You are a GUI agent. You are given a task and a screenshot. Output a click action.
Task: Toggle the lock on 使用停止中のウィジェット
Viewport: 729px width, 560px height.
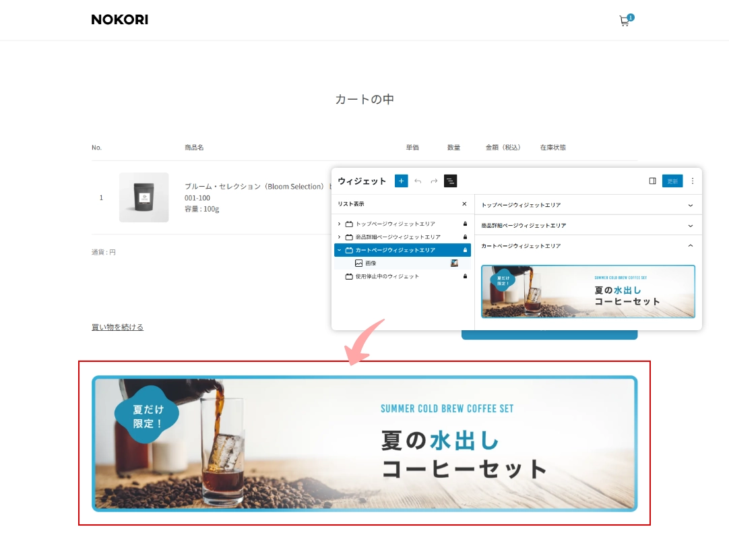coord(465,276)
